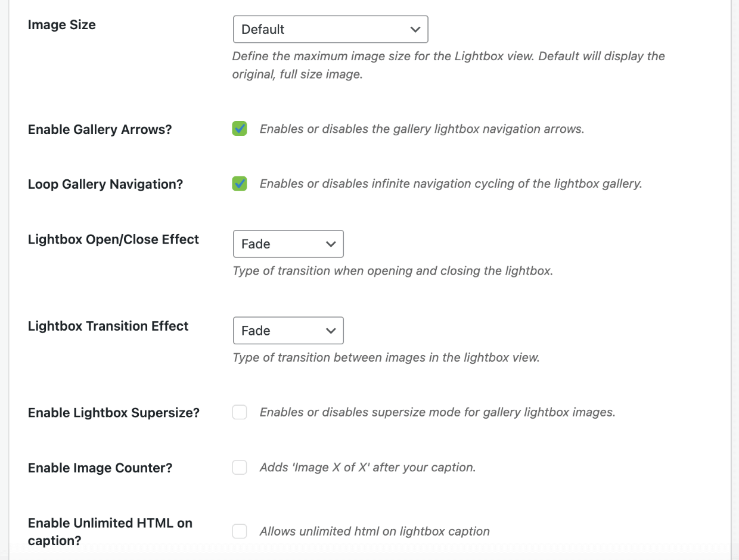Screen dimensions: 739x560
Task: Click the Enable Unlimited HTML on caption? label
Action: click(x=110, y=532)
